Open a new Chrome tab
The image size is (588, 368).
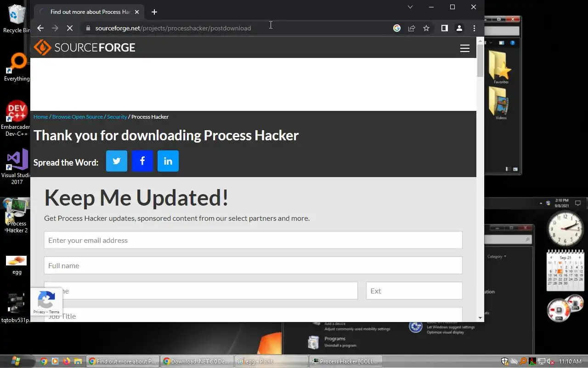click(x=154, y=12)
